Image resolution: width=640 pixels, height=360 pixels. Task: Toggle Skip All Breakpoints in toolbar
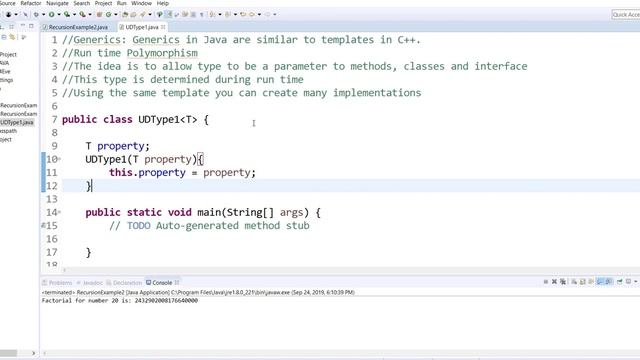click(x=25, y=14)
